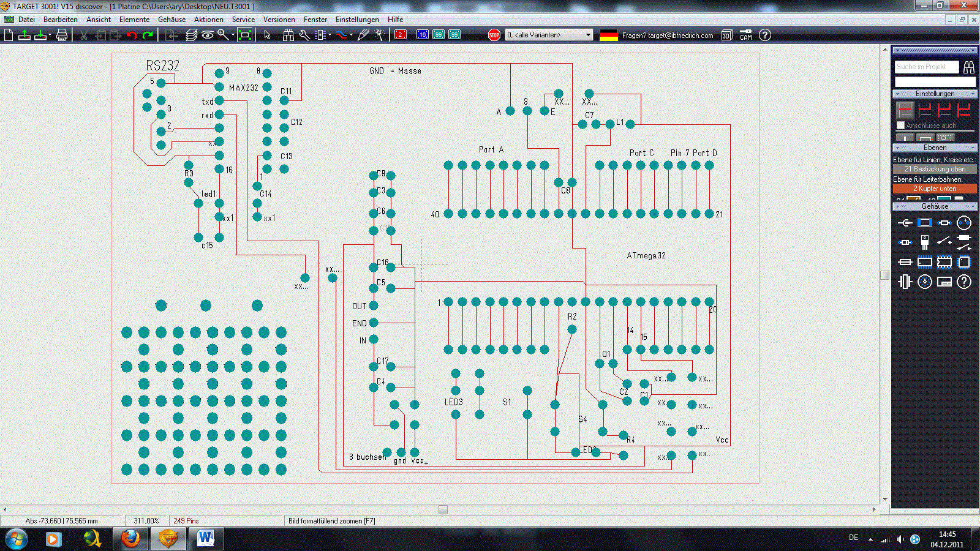Open the dropdown arrow beside the component column icon
The image size is (980, 551).
tap(330, 35)
